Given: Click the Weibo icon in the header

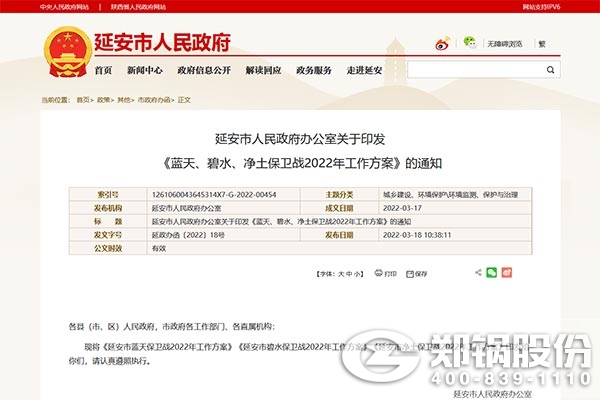Looking at the screenshot, I should tap(443, 43).
